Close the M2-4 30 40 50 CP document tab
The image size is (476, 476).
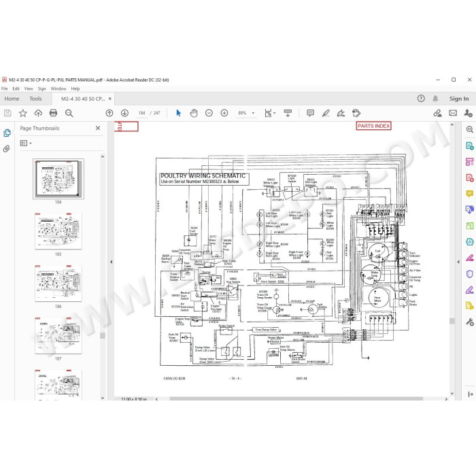110,99
